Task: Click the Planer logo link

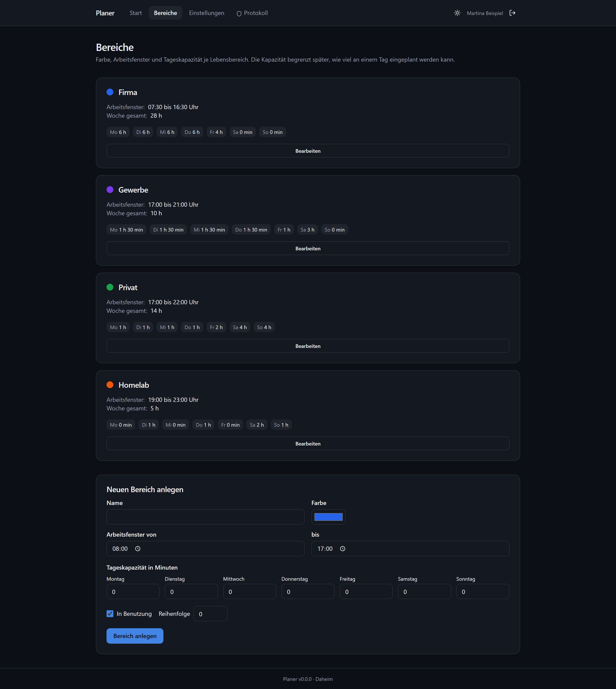Action: 105,13
